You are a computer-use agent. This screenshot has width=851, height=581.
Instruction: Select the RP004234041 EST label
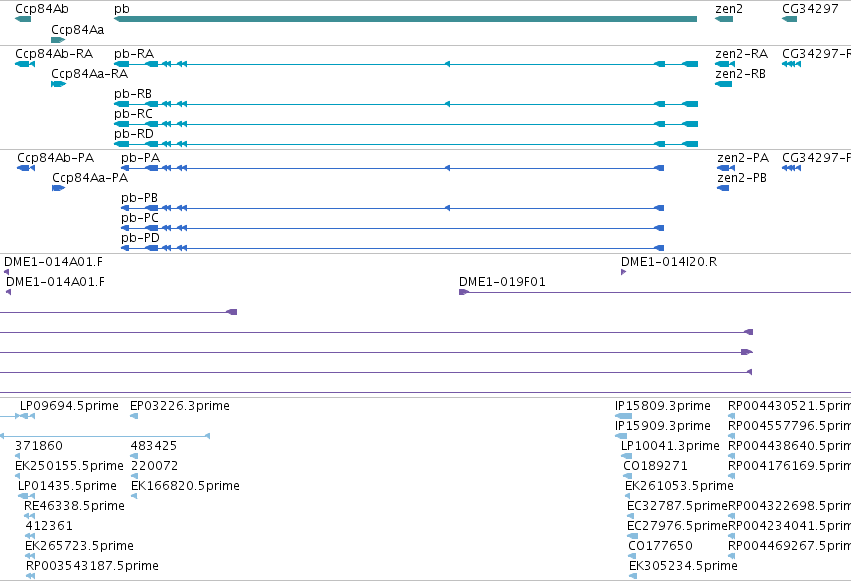pos(789,526)
